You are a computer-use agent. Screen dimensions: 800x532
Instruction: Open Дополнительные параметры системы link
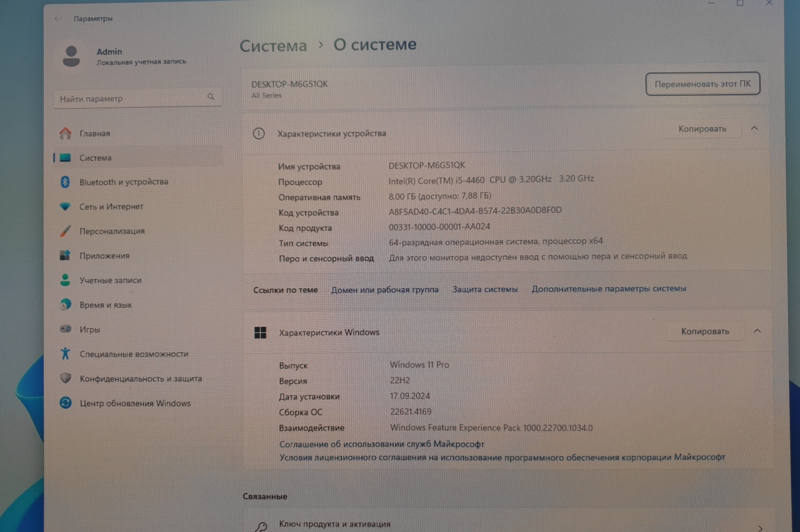(608, 289)
